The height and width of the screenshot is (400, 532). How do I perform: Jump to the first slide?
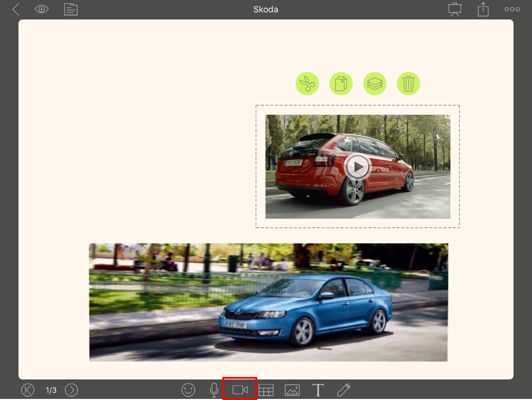click(28, 390)
